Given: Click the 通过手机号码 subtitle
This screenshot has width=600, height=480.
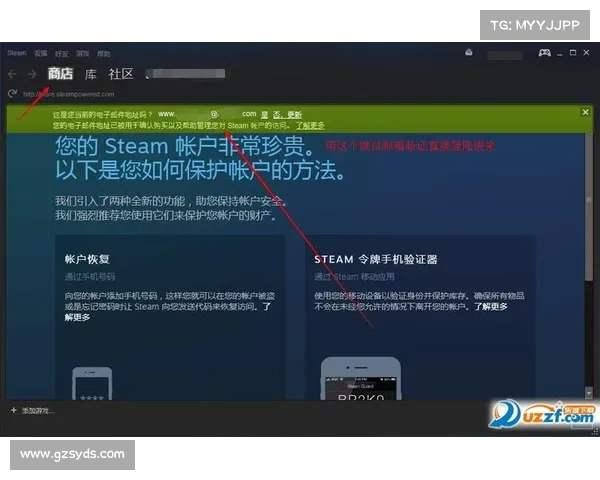Looking at the screenshot, I should [x=90, y=276].
